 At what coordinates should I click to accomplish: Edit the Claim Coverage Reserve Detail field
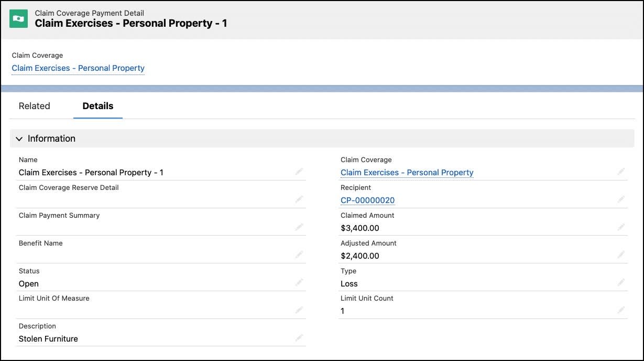tap(299, 199)
